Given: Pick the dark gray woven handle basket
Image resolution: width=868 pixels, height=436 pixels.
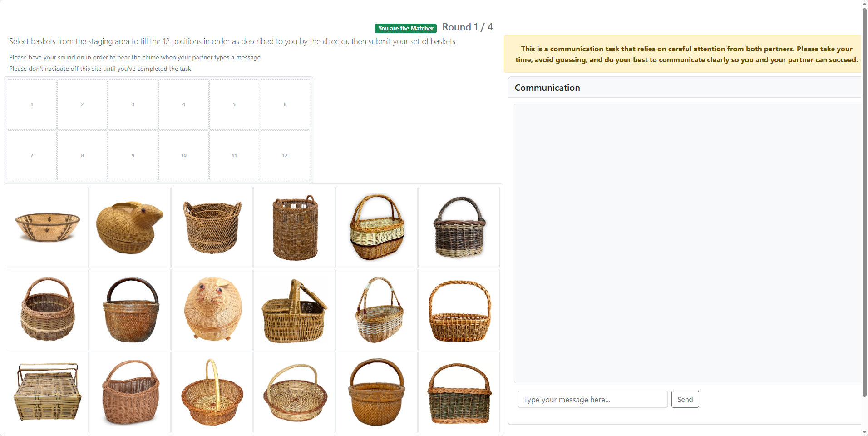Looking at the screenshot, I should point(459,228).
